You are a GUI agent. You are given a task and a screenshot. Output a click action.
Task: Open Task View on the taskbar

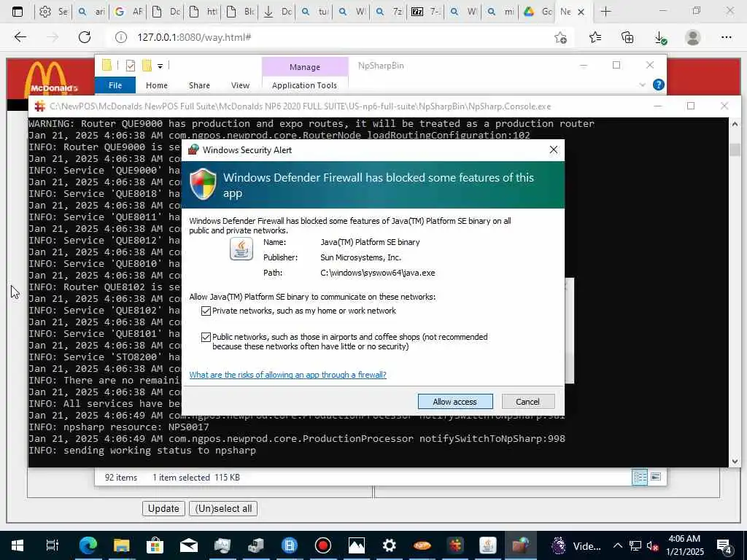pyautogui.click(x=52, y=545)
